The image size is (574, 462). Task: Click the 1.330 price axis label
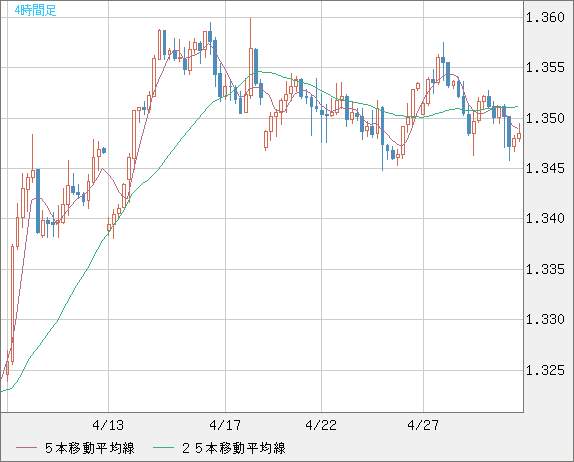click(x=545, y=320)
